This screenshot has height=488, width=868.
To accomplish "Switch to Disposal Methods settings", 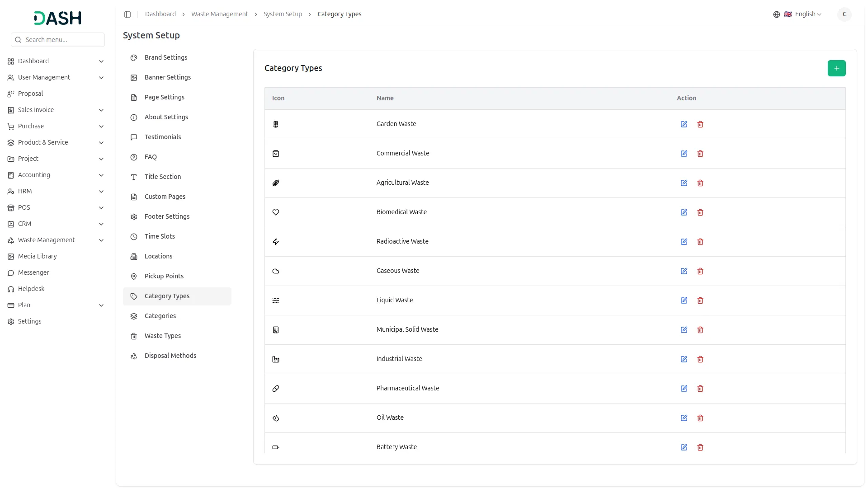I will 170,356.
